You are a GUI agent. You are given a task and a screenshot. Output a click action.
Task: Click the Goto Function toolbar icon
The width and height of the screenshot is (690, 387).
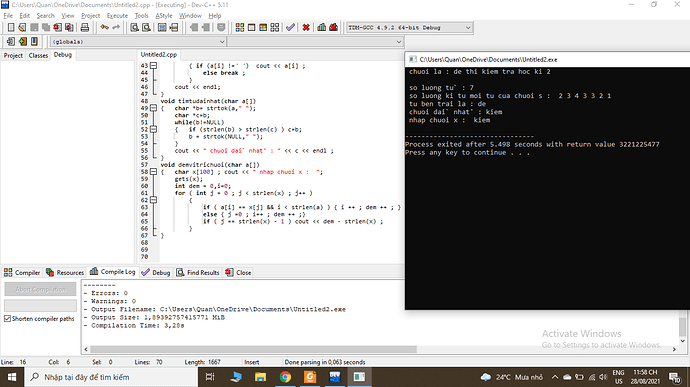pyautogui.click(x=162, y=27)
